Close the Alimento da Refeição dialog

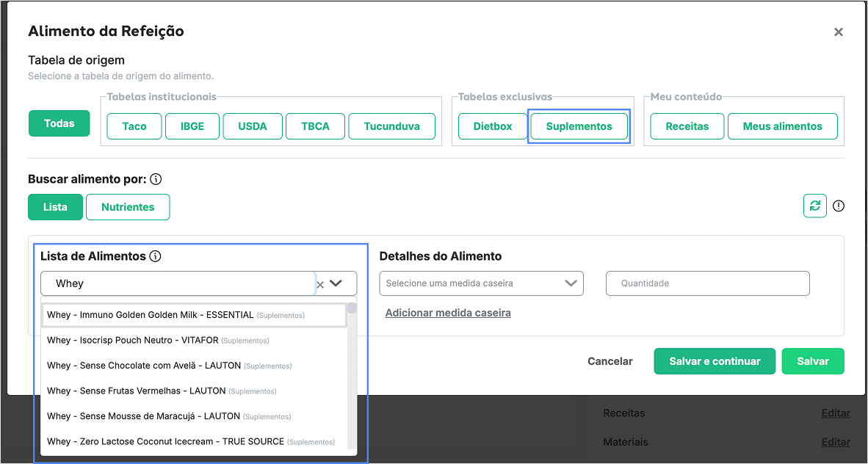(x=838, y=32)
